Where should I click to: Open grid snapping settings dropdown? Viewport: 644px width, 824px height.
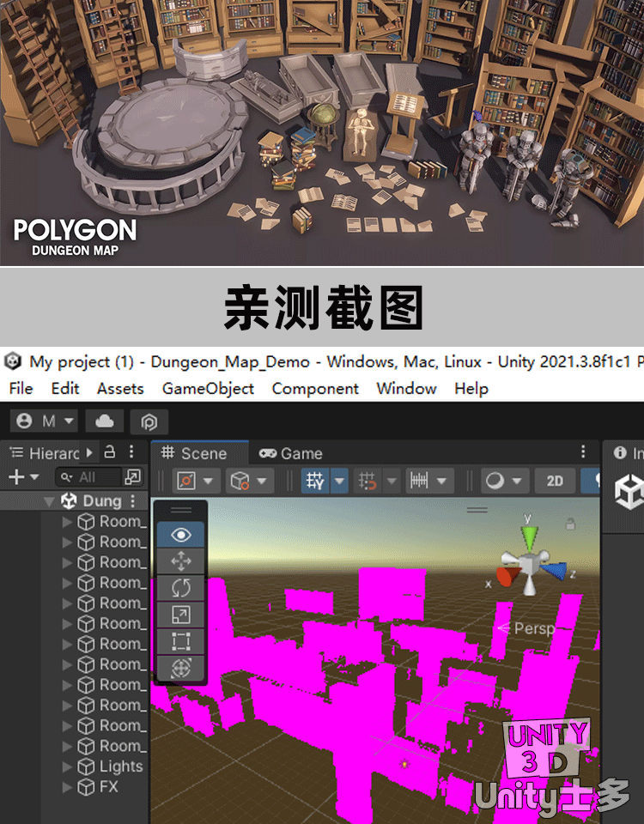point(392,481)
